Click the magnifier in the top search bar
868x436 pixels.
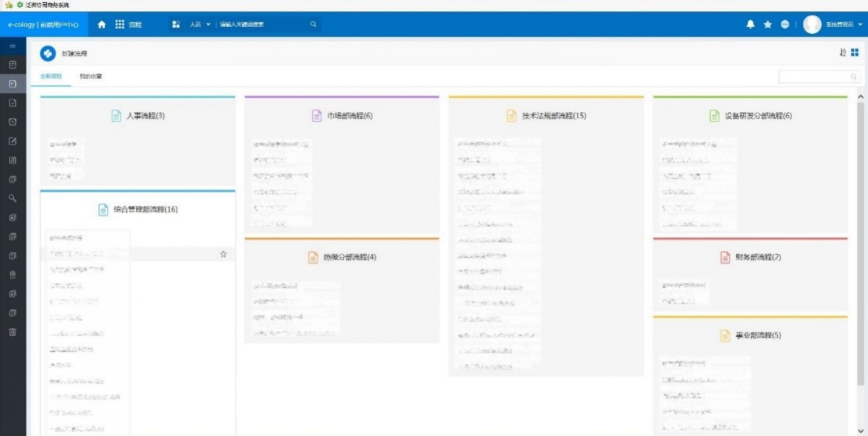tap(313, 24)
